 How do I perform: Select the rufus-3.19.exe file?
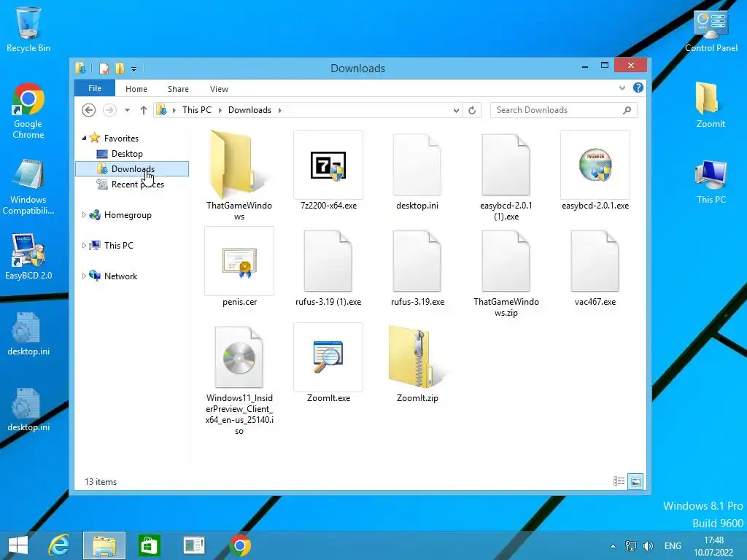[x=417, y=267]
